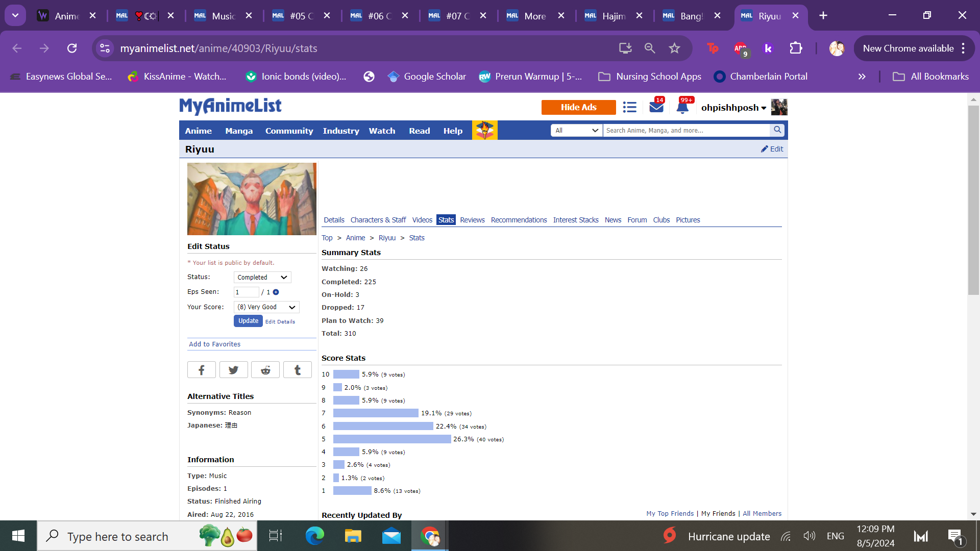Click the MAL search input field

pyautogui.click(x=687, y=131)
